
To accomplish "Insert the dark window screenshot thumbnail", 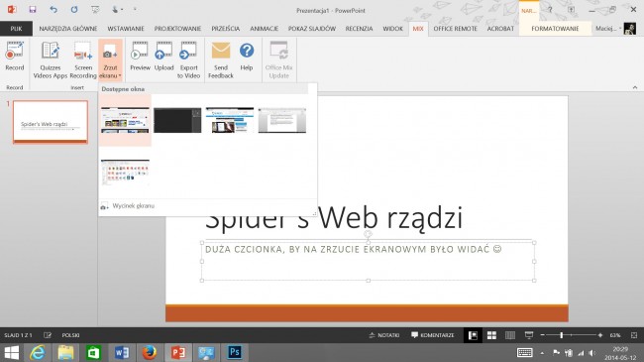I will click(x=177, y=120).
